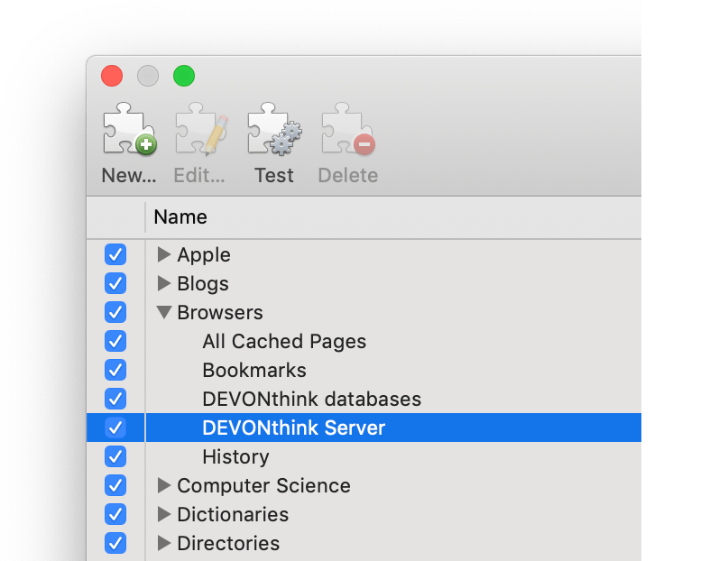The image size is (728, 561).
Task: Select the "Browsers" row text
Action: tap(220, 312)
